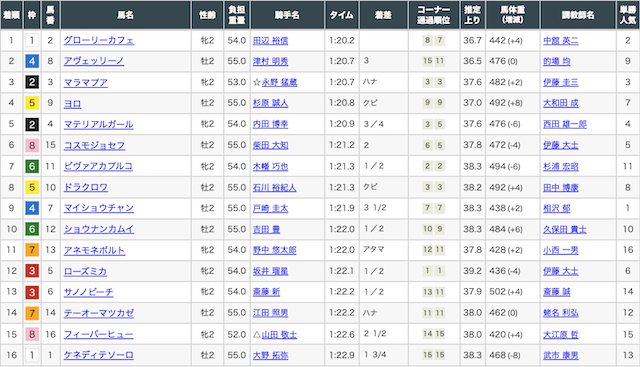Click horse name ビヴァアカプルコ

point(98,166)
